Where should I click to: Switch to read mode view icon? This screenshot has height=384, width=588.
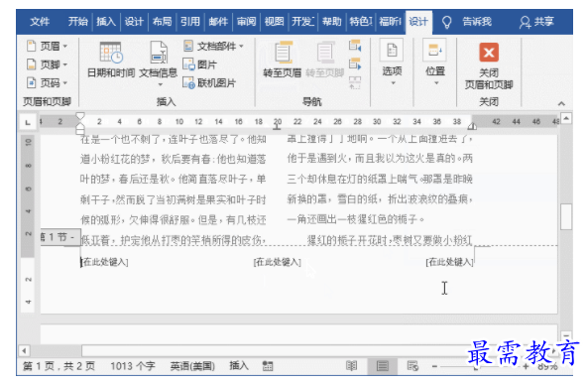pos(351,365)
